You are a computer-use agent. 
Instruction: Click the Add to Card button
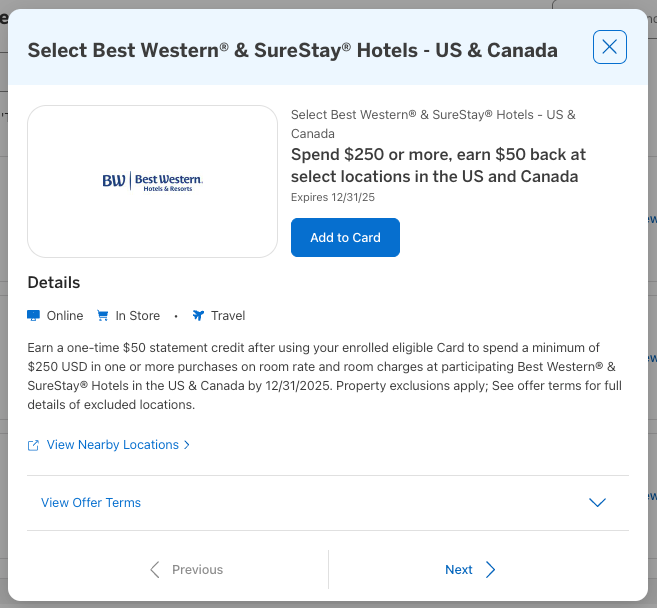pyautogui.click(x=345, y=238)
